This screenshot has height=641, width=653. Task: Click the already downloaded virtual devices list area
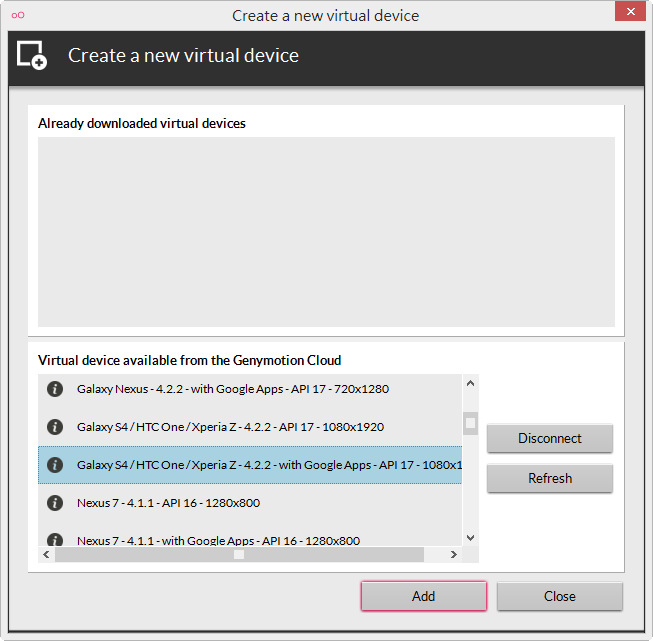[326, 232]
